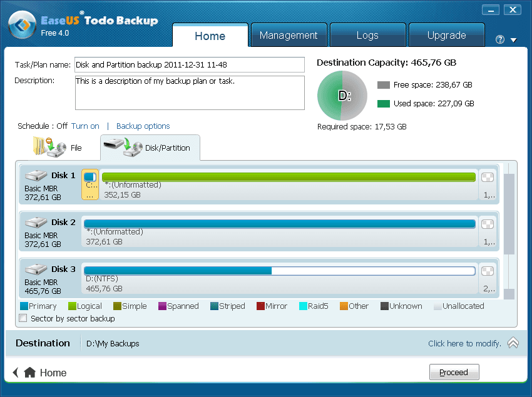Screen dimensions: 532x397
Task: Open the Logs tab
Action: click(x=367, y=36)
